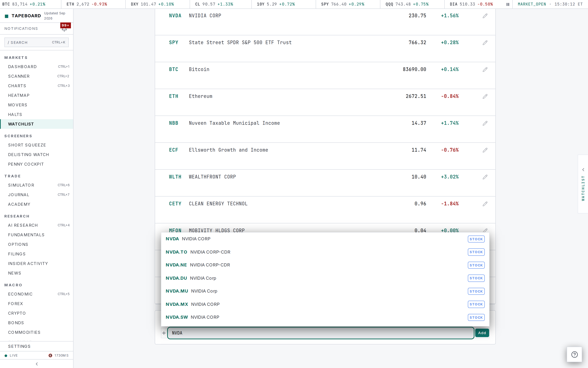Open Dashboard in the Markets menu

(37, 67)
